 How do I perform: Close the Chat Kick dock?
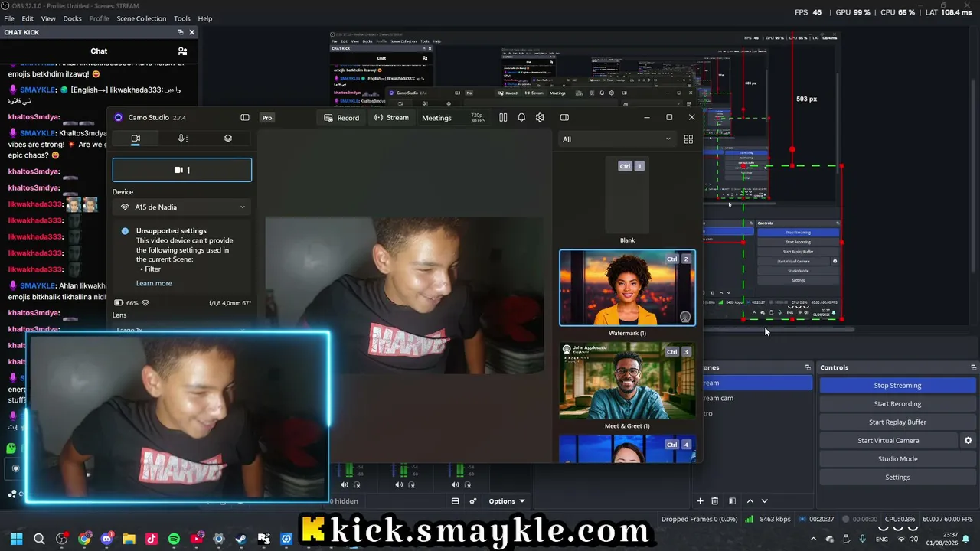point(192,32)
